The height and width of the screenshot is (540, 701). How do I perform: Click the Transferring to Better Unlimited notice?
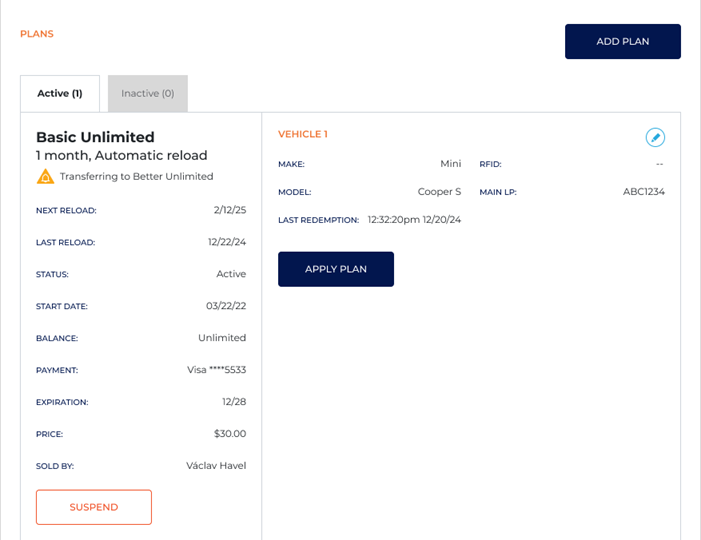tap(136, 177)
